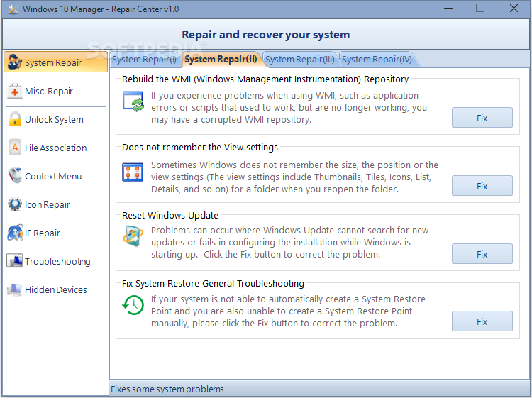This screenshot has width=532, height=398.
Task: Click the Context Menu mouse icon
Action: pos(15,175)
